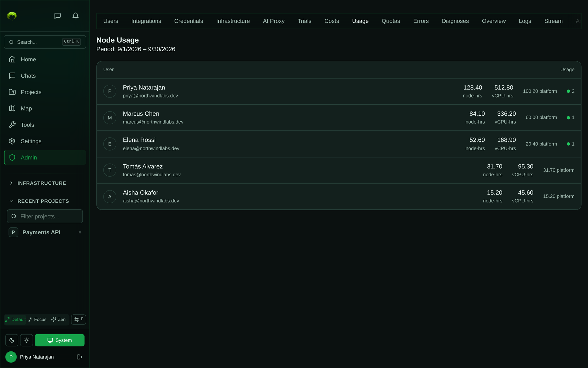Screen dimensions: 588x368
Task: Switch to the Diagnoses tab
Action: 455,21
